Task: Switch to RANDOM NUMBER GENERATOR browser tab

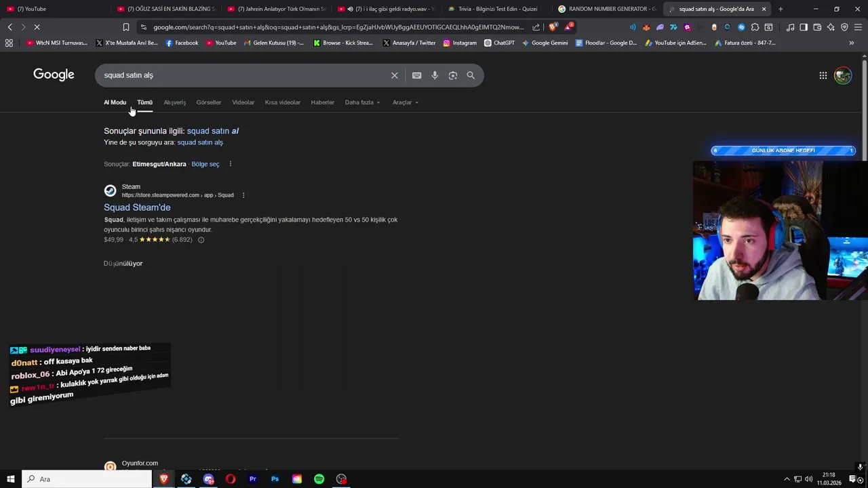Action: click(x=608, y=9)
